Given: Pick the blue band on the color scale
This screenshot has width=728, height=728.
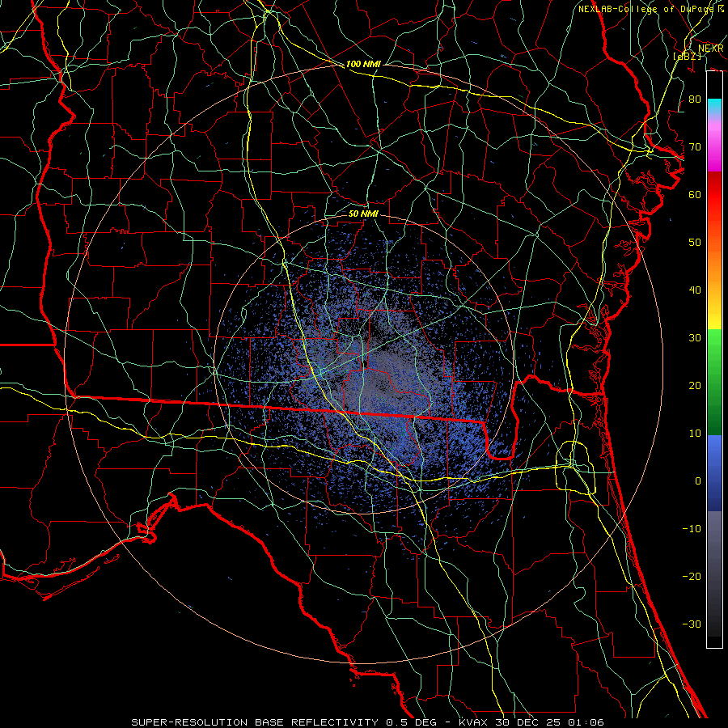Looking at the screenshot, I should tap(714, 472).
